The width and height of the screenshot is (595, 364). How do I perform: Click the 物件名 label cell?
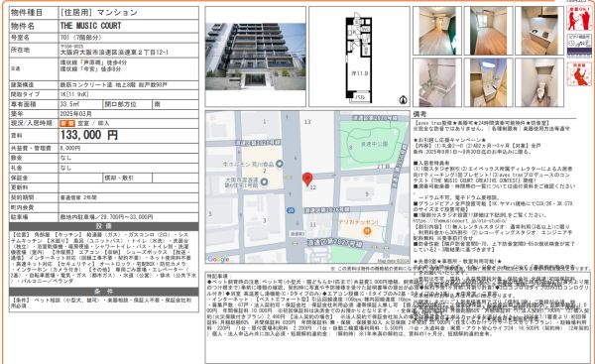(34, 26)
